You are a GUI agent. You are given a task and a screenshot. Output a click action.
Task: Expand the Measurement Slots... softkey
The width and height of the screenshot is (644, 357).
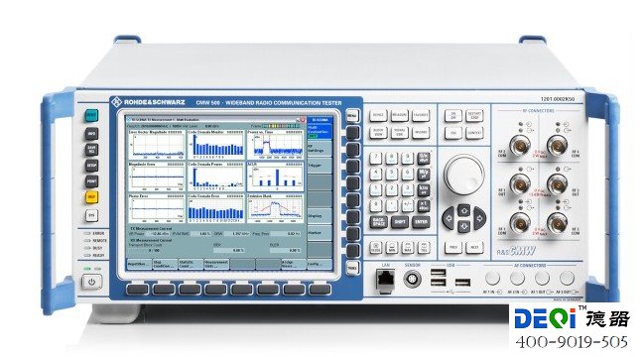216,264
